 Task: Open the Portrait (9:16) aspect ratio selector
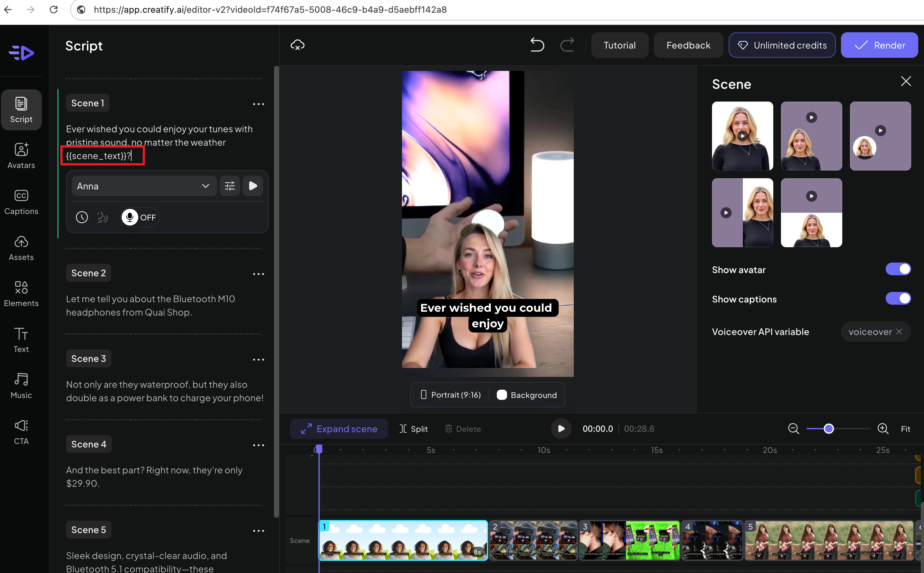click(x=451, y=395)
